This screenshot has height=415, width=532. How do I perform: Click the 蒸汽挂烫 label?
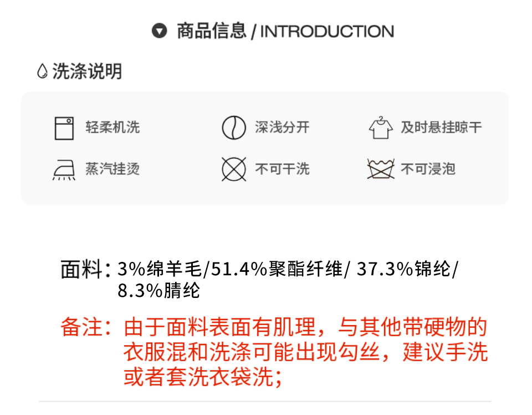coord(112,169)
